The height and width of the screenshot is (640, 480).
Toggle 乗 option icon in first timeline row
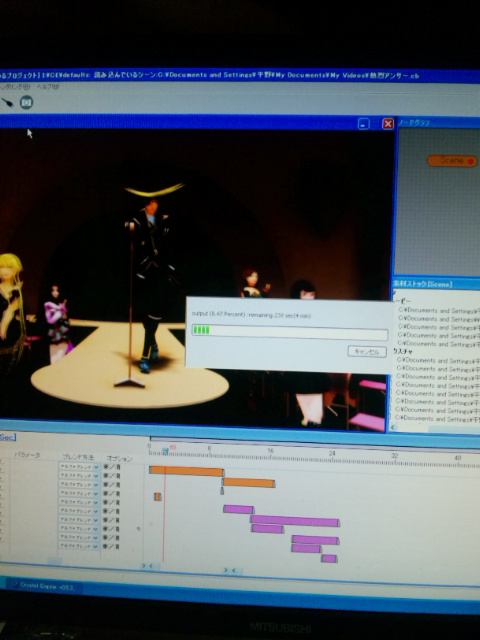click(106, 467)
